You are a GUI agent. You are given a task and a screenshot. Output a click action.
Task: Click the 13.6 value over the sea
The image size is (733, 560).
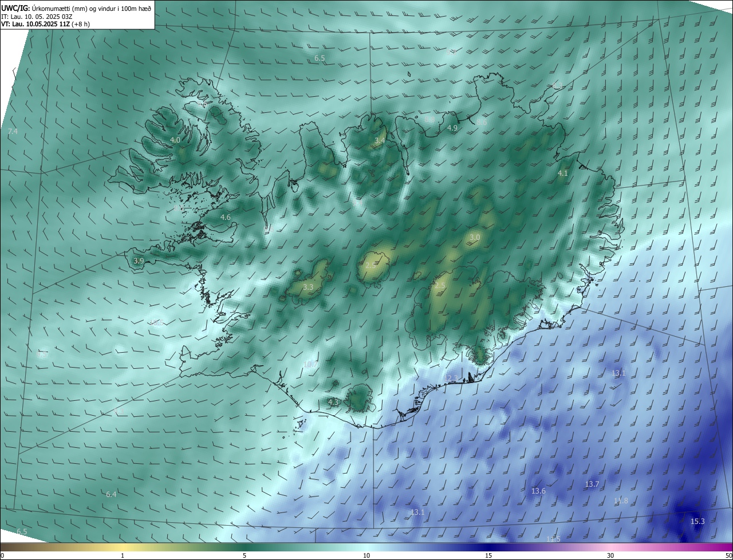coord(538,491)
